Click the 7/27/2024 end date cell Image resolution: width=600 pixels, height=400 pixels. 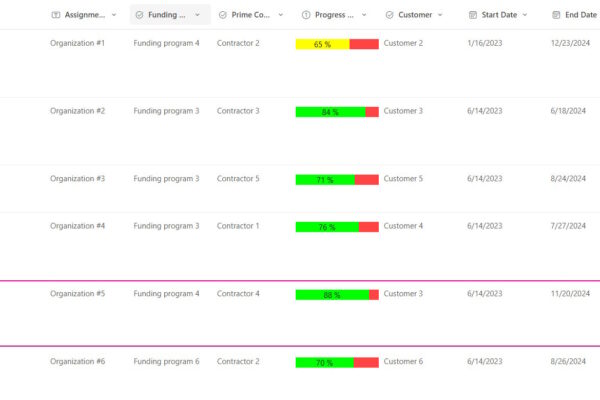pyautogui.click(x=568, y=226)
